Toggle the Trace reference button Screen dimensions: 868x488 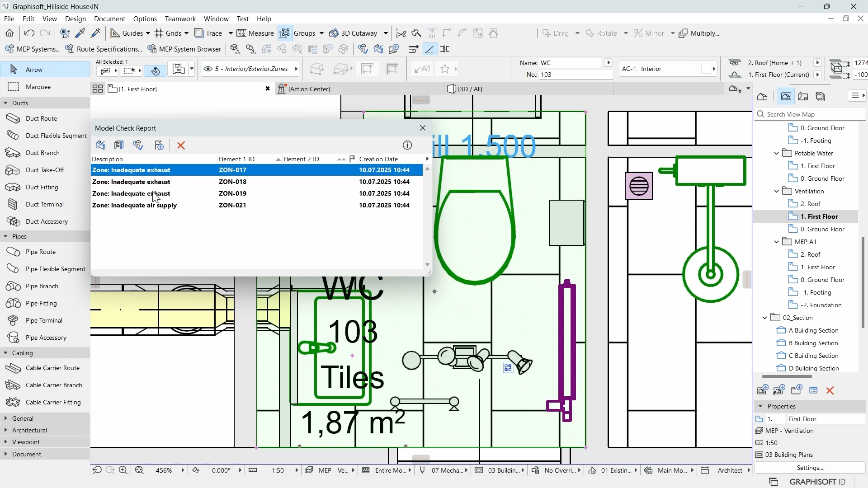click(x=208, y=33)
